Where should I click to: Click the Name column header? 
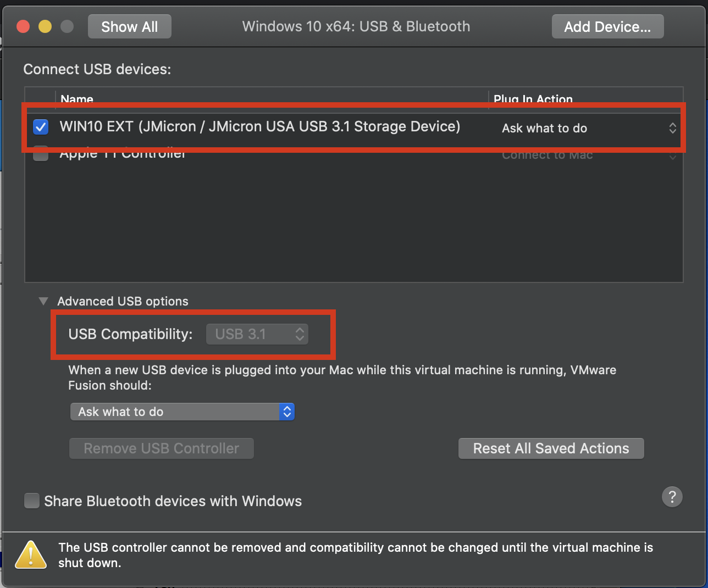click(77, 98)
